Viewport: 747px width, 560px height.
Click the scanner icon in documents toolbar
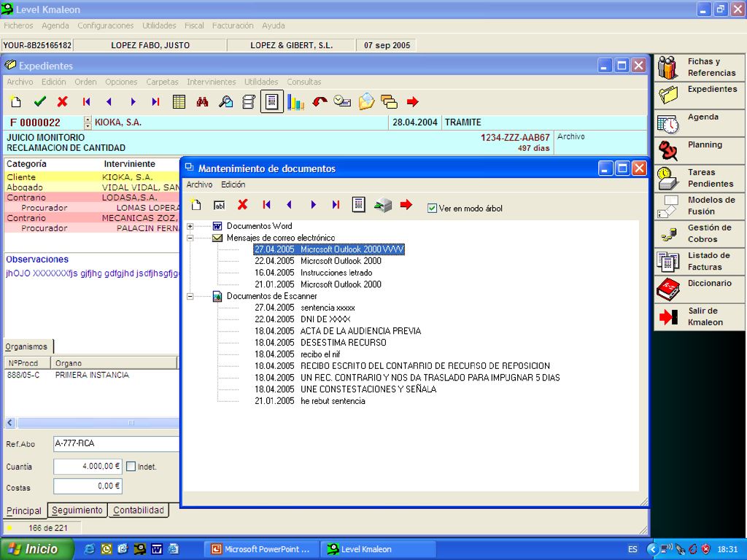pyautogui.click(x=382, y=205)
